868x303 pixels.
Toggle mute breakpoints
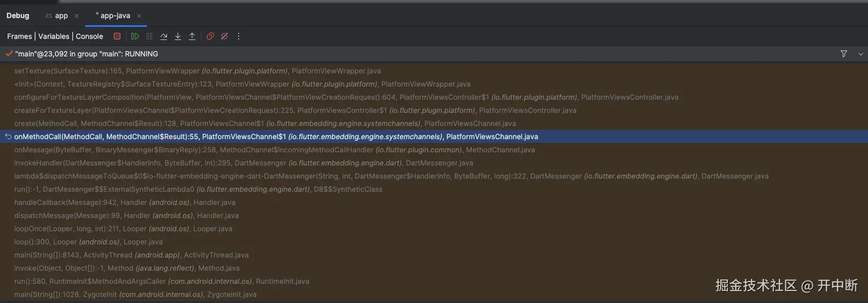coord(224,36)
